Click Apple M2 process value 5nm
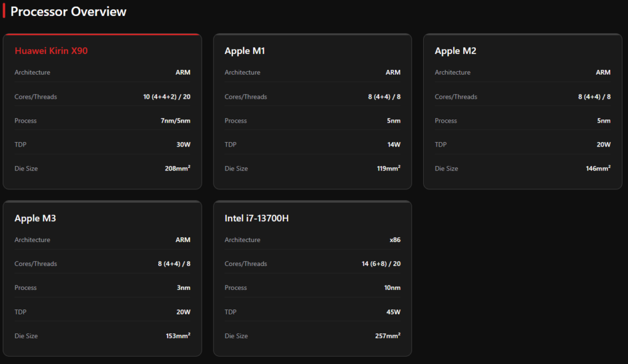 (x=604, y=121)
